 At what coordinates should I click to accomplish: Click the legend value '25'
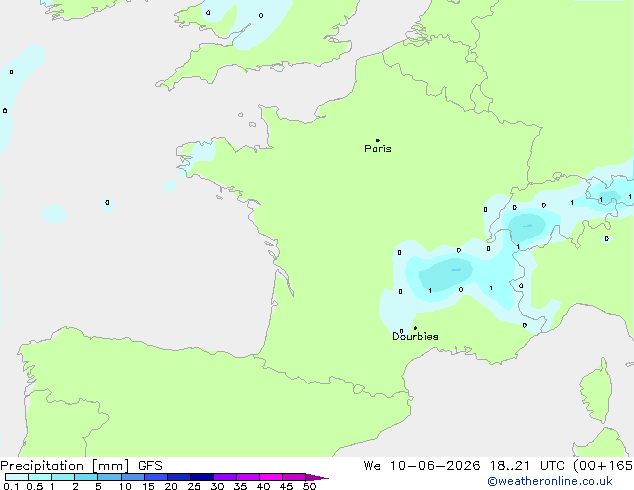[x=194, y=486]
